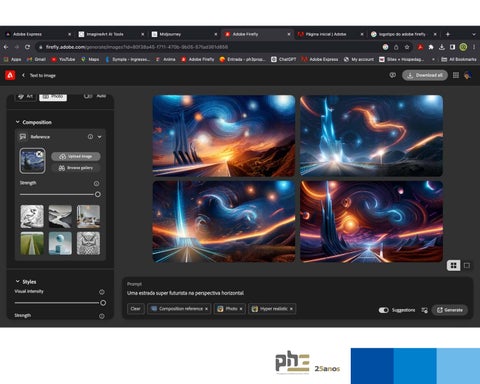Click the Adobe home logo icon
The width and height of the screenshot is (480, 384).
pos(10,75)
